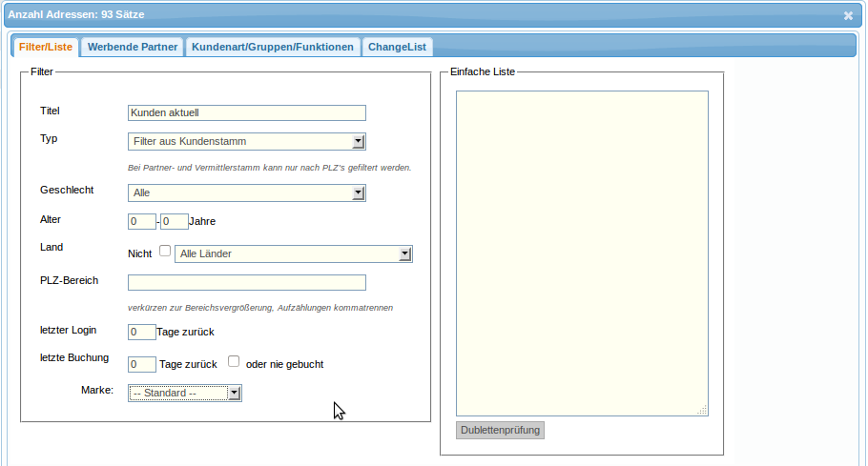Viewport: 868px width, 466px height.
Task: Grab the text area resize handle
Action: pyautogui.click(x=703, y=411)
